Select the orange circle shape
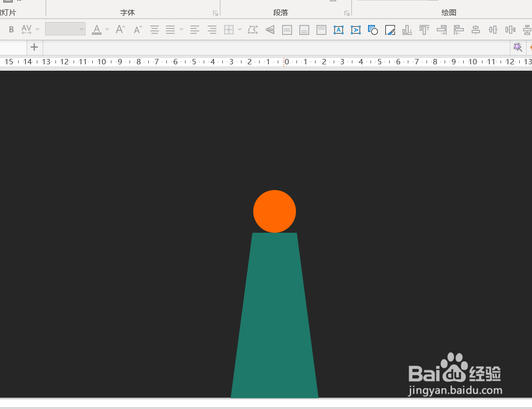This screenshot has width=532, height=409. tap(274, 211)
